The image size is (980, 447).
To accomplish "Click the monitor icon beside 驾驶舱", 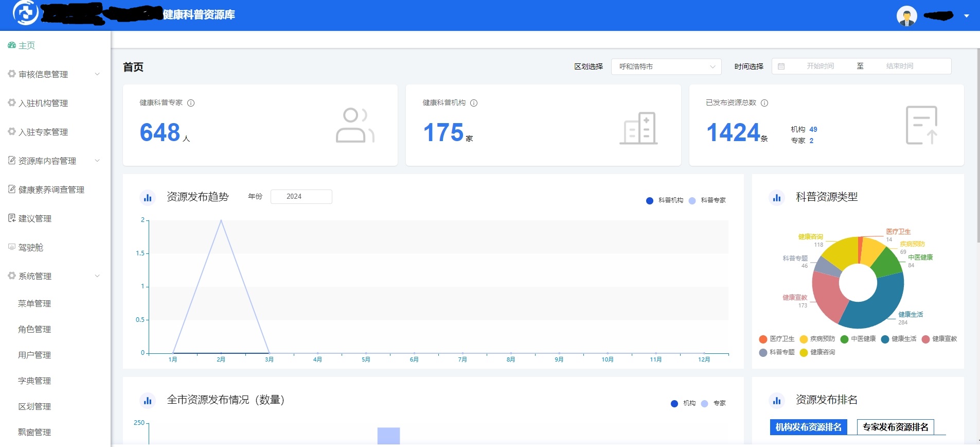I will (12, 247).
